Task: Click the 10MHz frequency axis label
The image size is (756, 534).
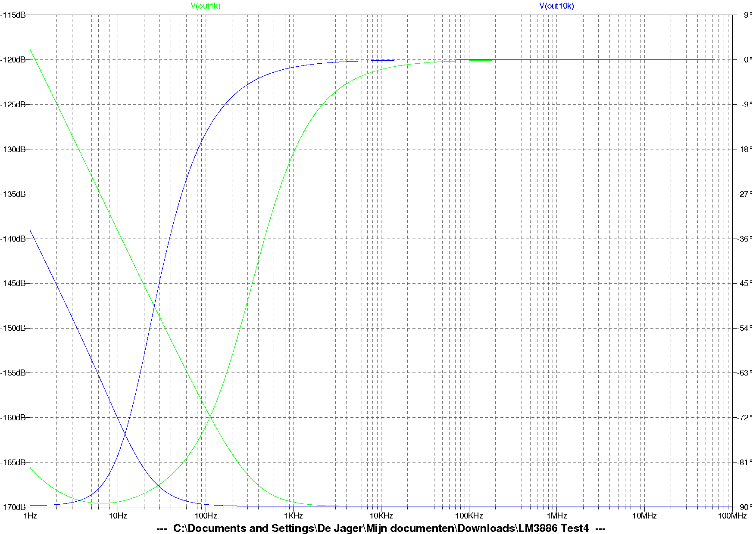Action: coord(644,516)
